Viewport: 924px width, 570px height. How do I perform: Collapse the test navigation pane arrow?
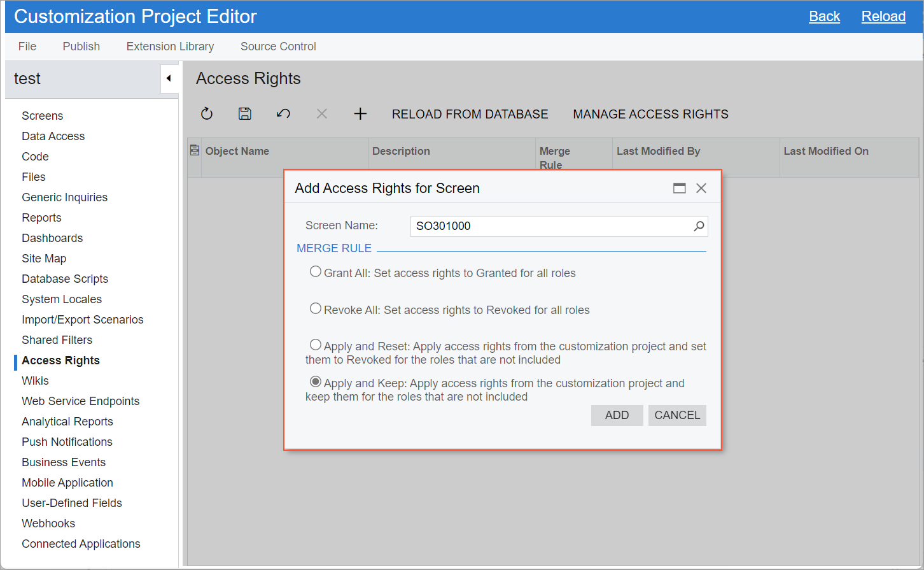point(169,78)
